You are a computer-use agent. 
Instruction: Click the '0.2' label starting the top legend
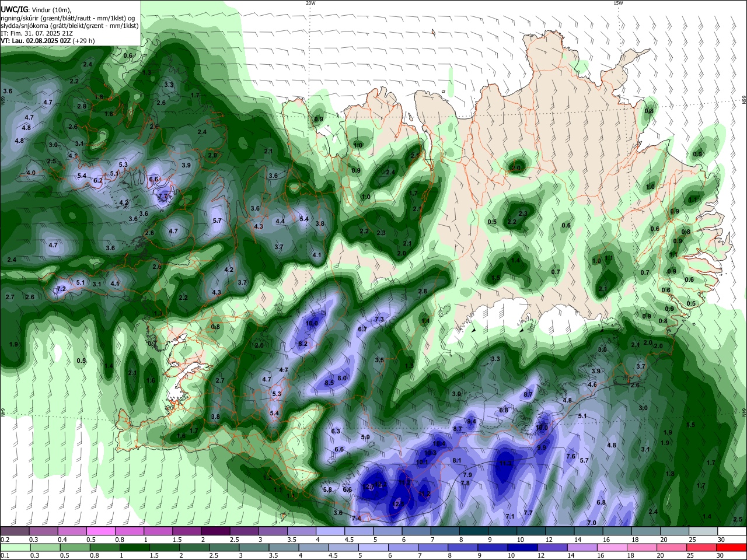click(x=5, y=540)
